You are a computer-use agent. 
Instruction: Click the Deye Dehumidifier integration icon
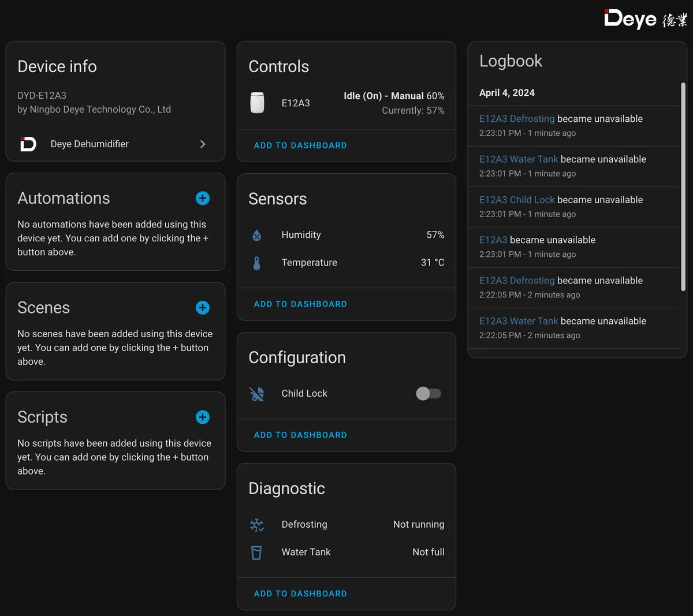point(28,144)
